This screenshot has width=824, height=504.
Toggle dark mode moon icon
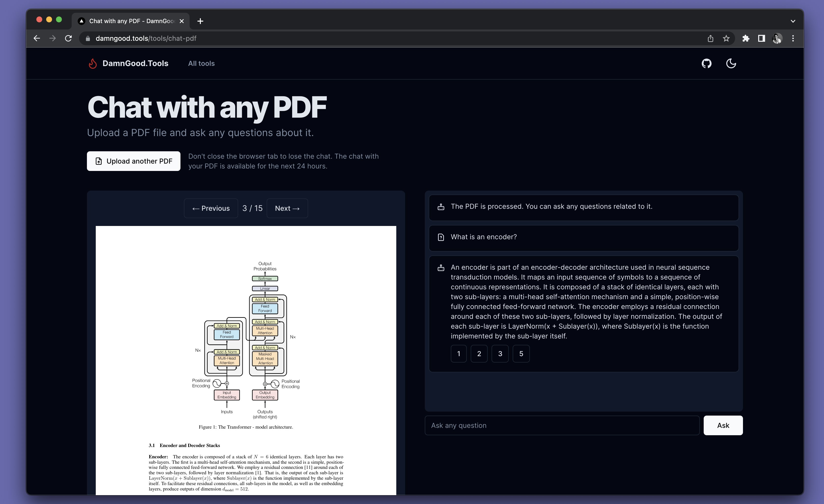[x=731, y=64]
